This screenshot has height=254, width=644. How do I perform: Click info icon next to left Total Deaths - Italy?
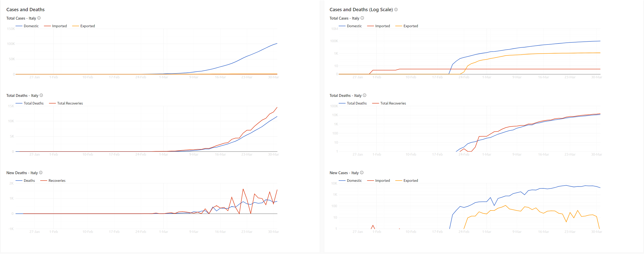pos(41,95)
